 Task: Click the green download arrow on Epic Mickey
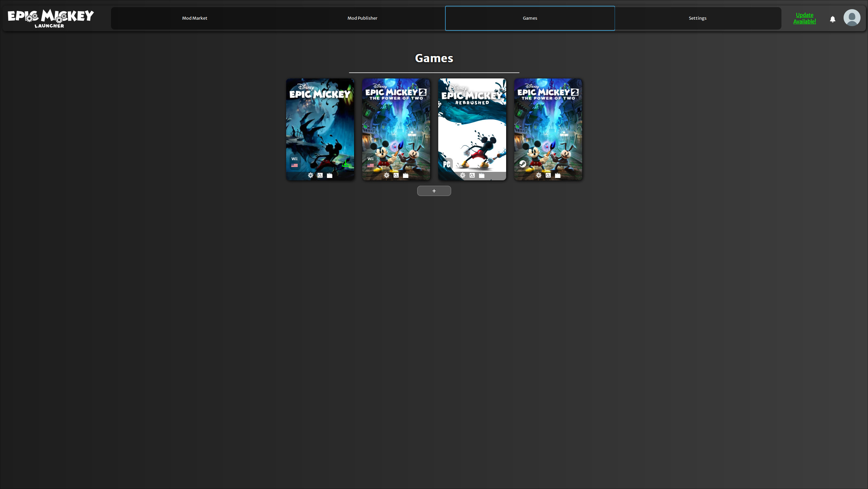tap(345, 164)
